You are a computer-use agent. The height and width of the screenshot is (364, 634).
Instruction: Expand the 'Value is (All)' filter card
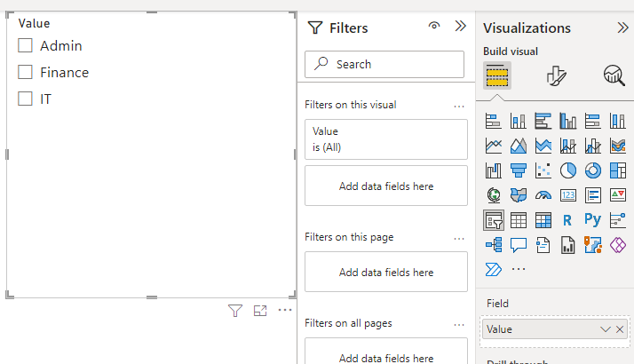[x=386, y=139]
